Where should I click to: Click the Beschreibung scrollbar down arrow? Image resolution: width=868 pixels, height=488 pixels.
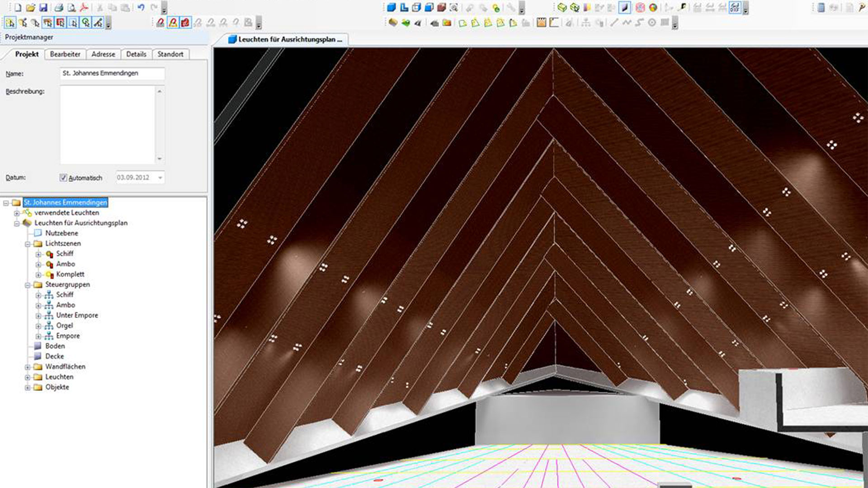pyautogui.click(x=159, y=159)
